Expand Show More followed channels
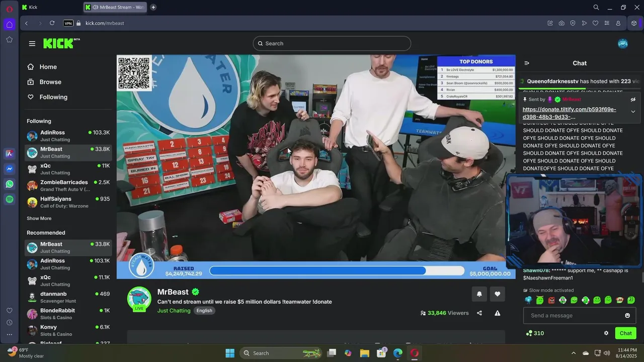The height and width of the screenshot is (362, 644). (x=39, y=218)
